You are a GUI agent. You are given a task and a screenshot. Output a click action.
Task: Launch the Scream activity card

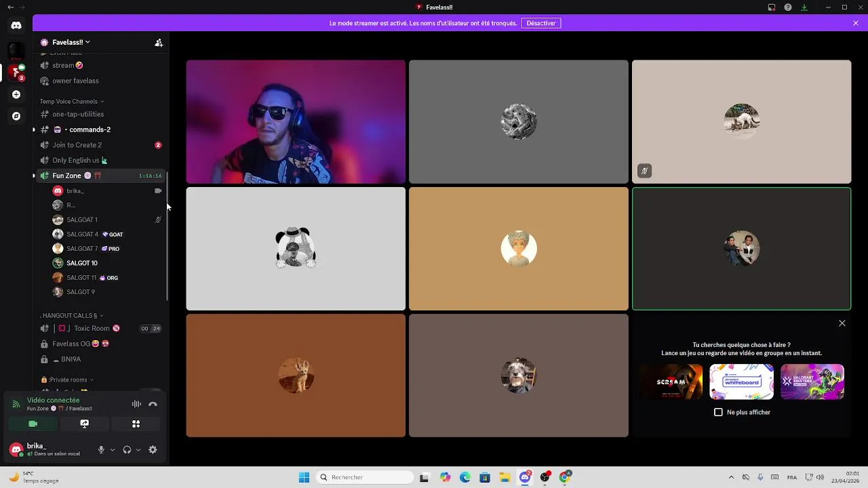click(x=671, y=382)
